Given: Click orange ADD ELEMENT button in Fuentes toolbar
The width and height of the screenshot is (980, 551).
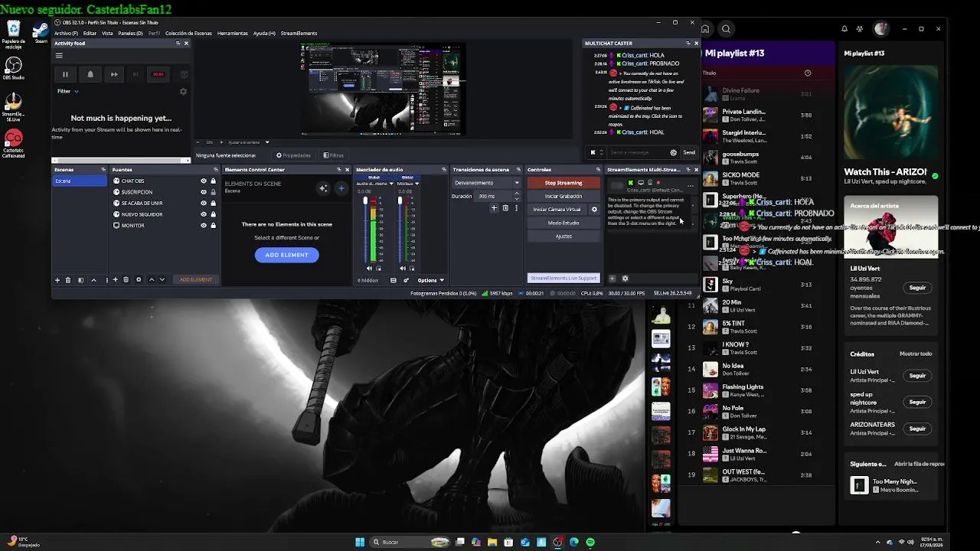Looking at the screenshot, I should coord(196,280).
